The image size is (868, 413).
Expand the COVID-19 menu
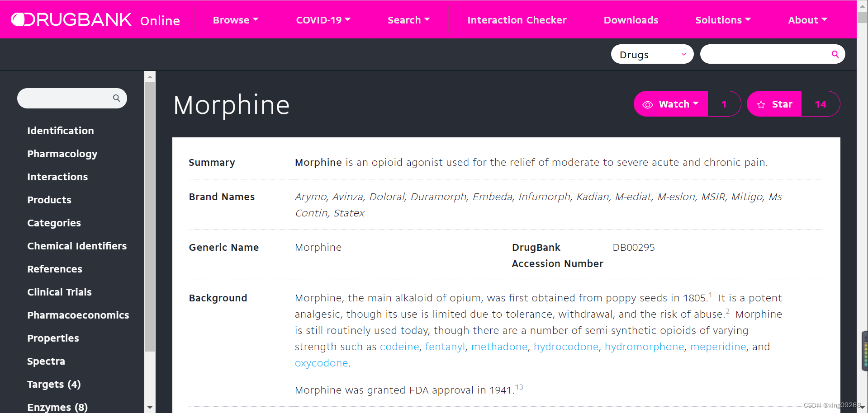(323, 20)
